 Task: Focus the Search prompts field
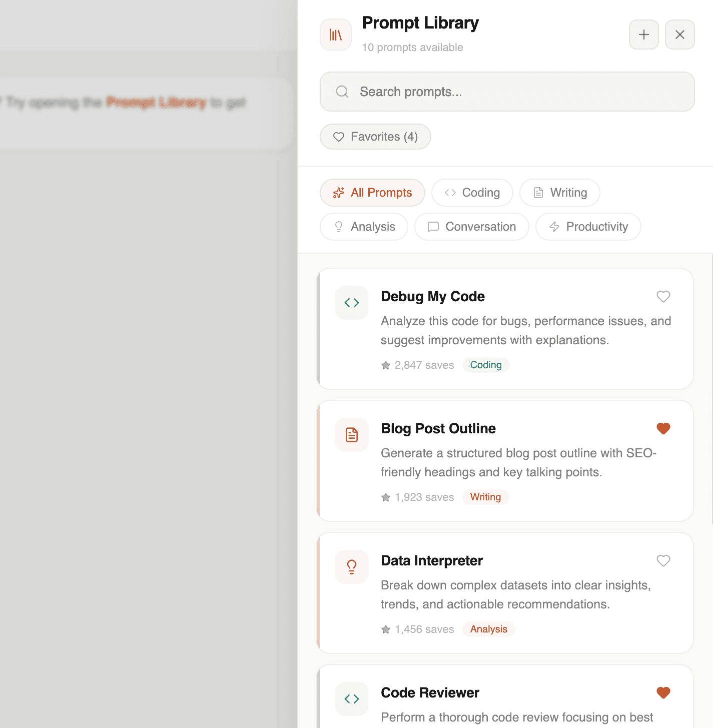(507, 92)
